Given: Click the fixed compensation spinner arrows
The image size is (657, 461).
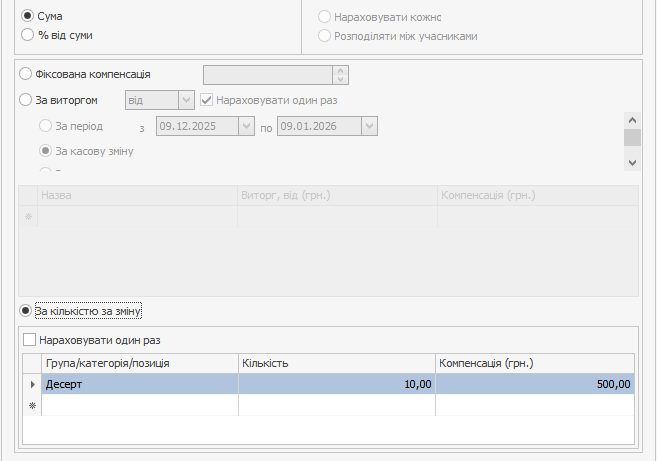Looking at the screenshot, I should coord(340,74).
